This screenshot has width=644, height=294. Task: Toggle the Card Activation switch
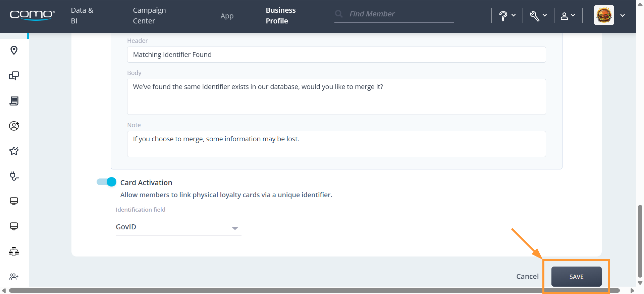point(106,182)
